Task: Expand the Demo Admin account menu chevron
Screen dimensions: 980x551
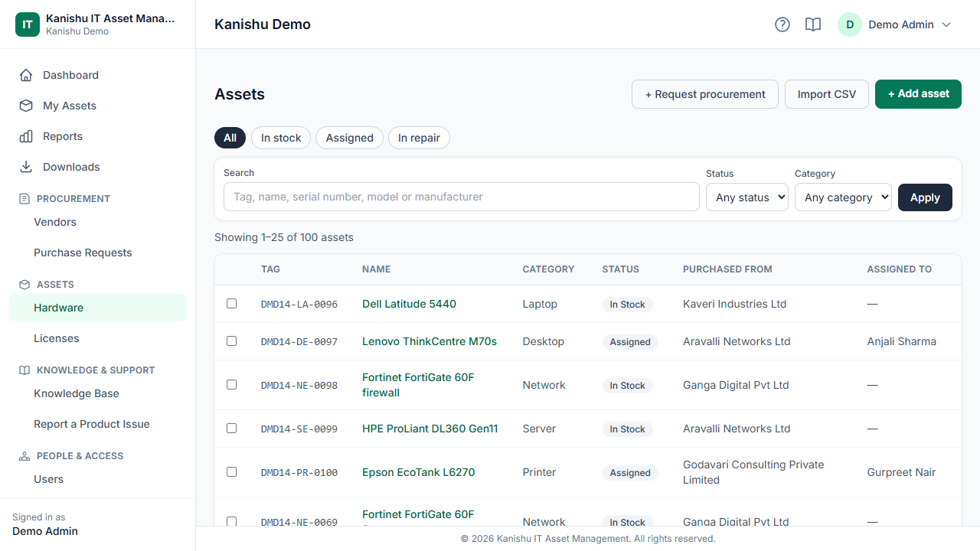Action: (946, 24)
